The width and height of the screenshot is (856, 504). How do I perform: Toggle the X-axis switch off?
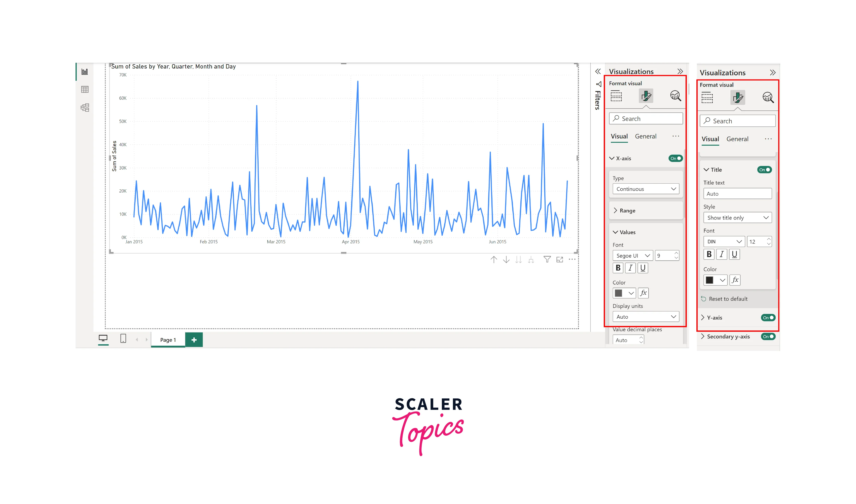(675, 158)
